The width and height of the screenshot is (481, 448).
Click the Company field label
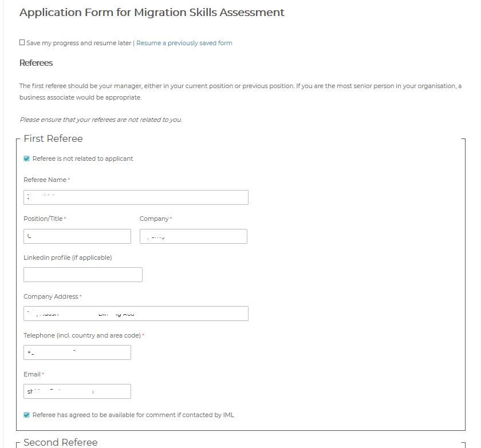pyautogui.click(x=154, y=219)
